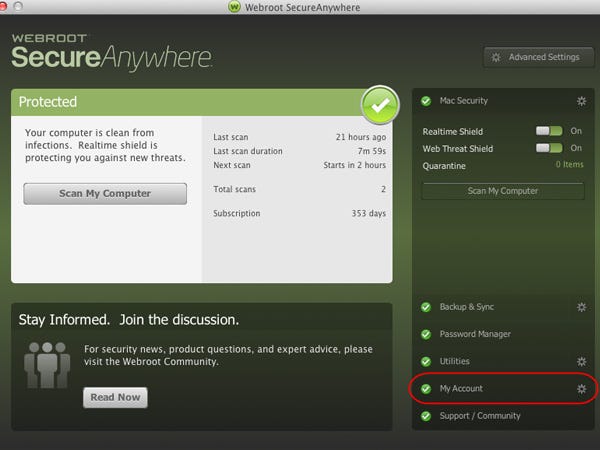Open Mac Security gear settings
Viewport: 600px width, 450px height.
[x=581, y=101]
